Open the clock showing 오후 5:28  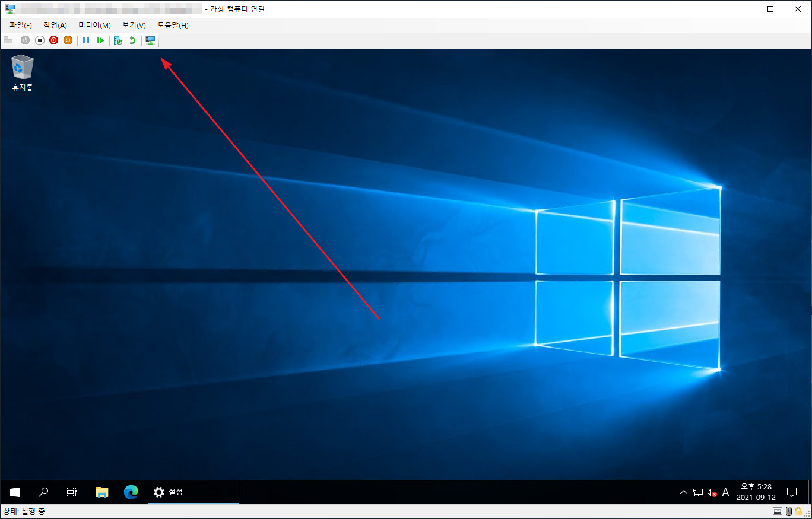tap(756, 492)
